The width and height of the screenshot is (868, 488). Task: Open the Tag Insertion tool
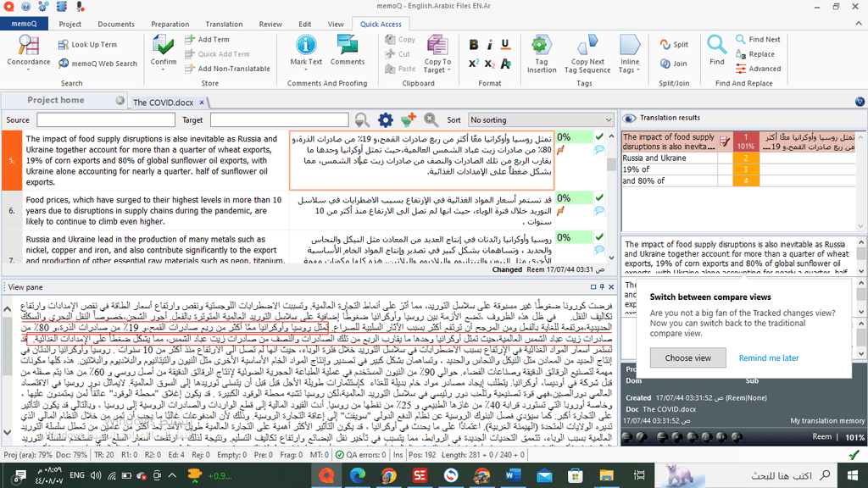pos(542,54)
